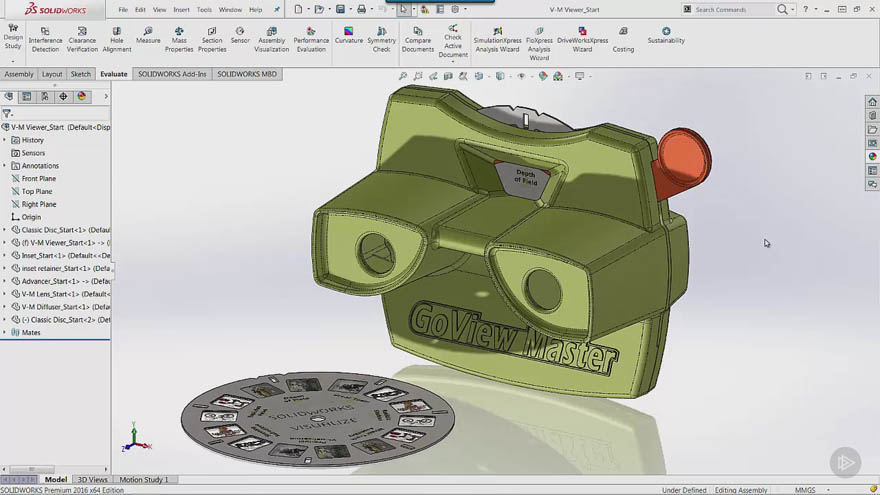Open the Costing tool
880x495 pixels.
(623, 39)
